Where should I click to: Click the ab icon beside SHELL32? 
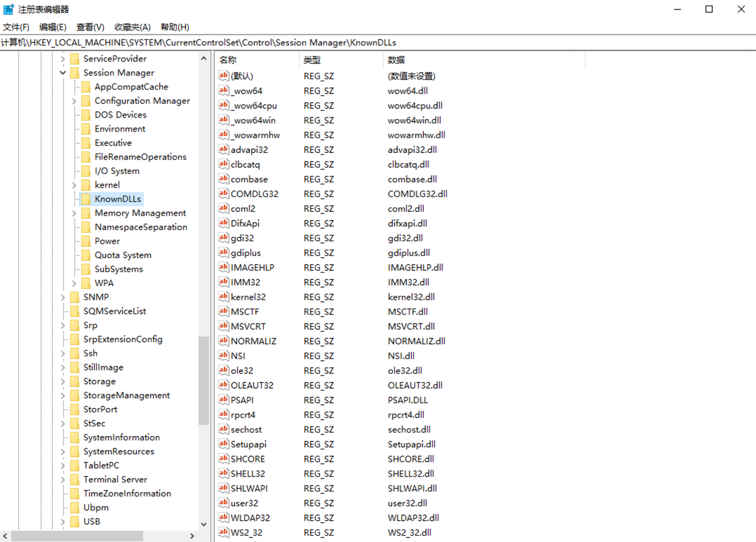[224, 473]
